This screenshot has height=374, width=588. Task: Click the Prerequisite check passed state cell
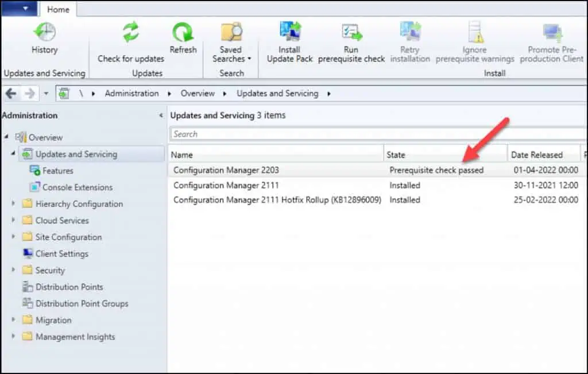pos(436,170)
